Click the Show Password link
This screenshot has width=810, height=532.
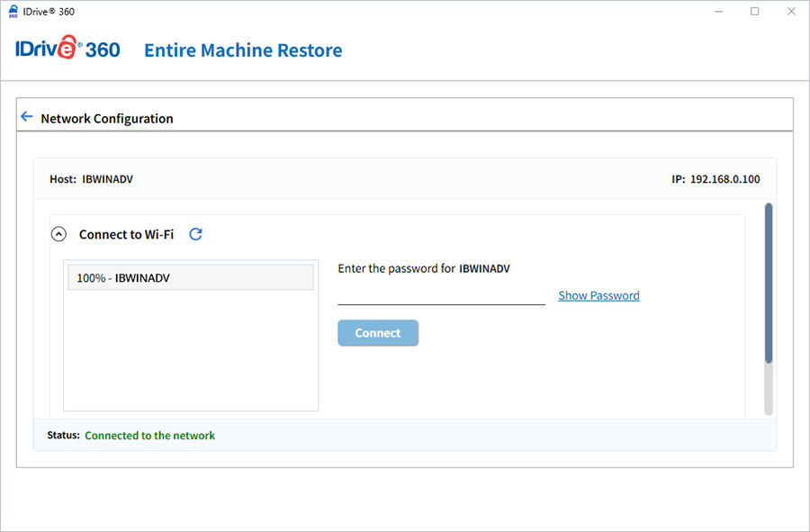coord(598,295)
